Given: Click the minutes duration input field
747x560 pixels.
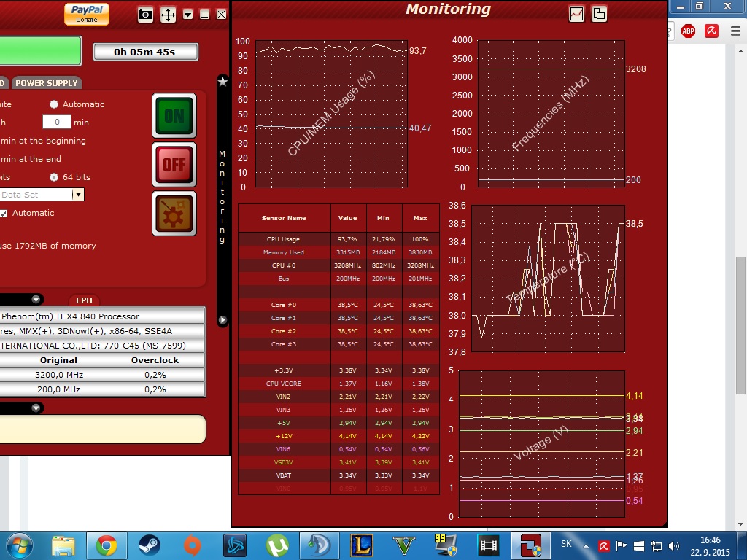Looking at the screenshot, I should coord(57,122).
